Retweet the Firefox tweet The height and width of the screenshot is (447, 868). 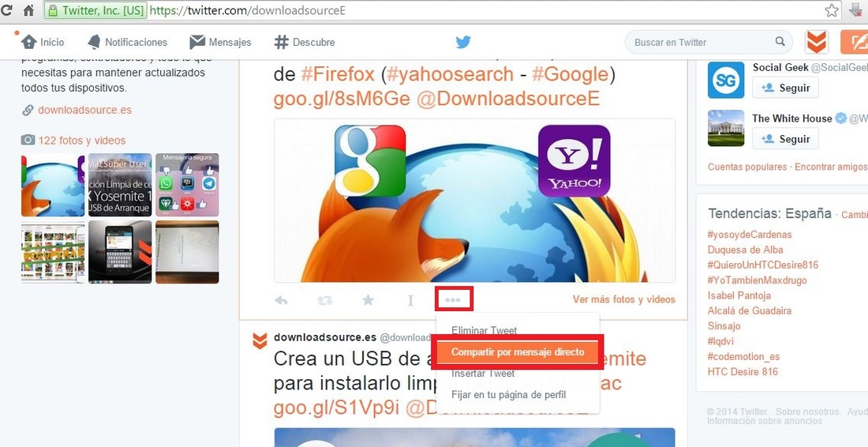click(324, 300)
